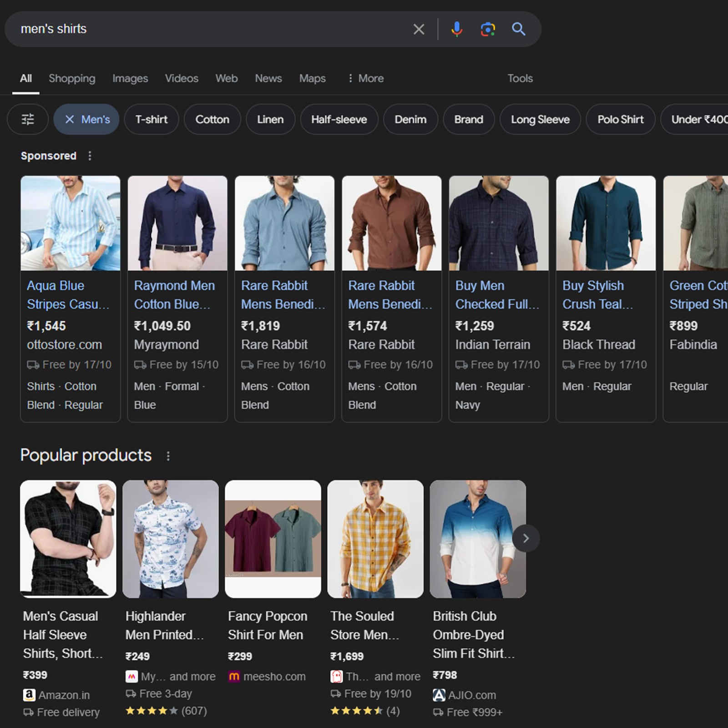The width and height of the screenshot is (728, 728).
Task: Toggle the Half-sleeve filter chip
Action: 339,119
